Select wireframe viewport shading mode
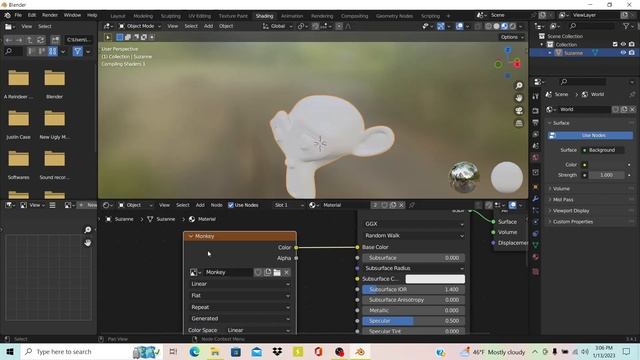640x360 pixels. [488, 26]
